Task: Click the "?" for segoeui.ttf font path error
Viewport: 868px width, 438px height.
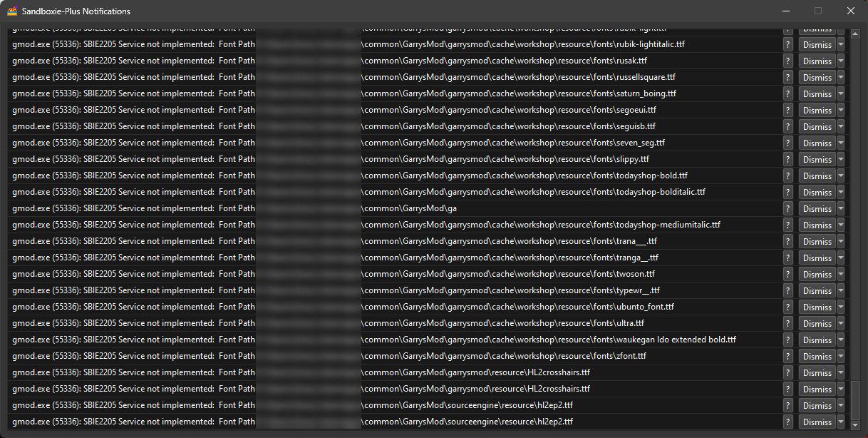Action: [787, 110]
